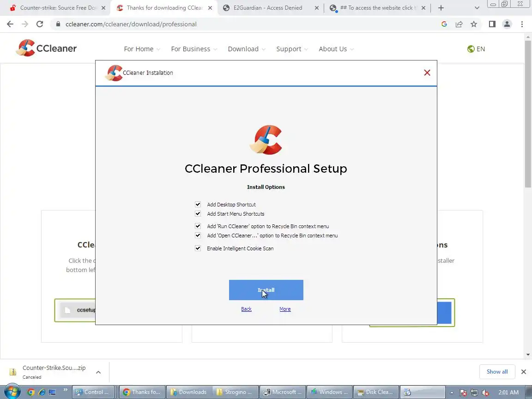Viewport: 532px width, 399px height.
Task: Bookmark this page with the star
Action: point(474,24)
